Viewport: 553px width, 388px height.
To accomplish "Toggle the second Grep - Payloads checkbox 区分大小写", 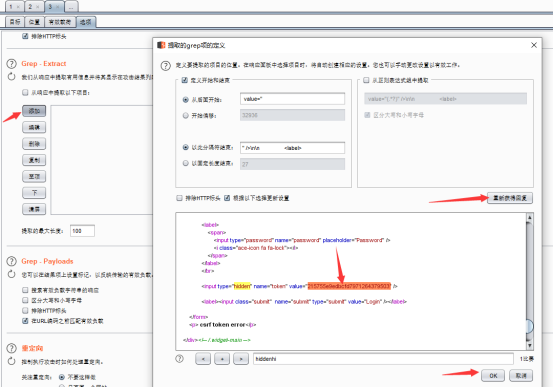I will [25, 300].
